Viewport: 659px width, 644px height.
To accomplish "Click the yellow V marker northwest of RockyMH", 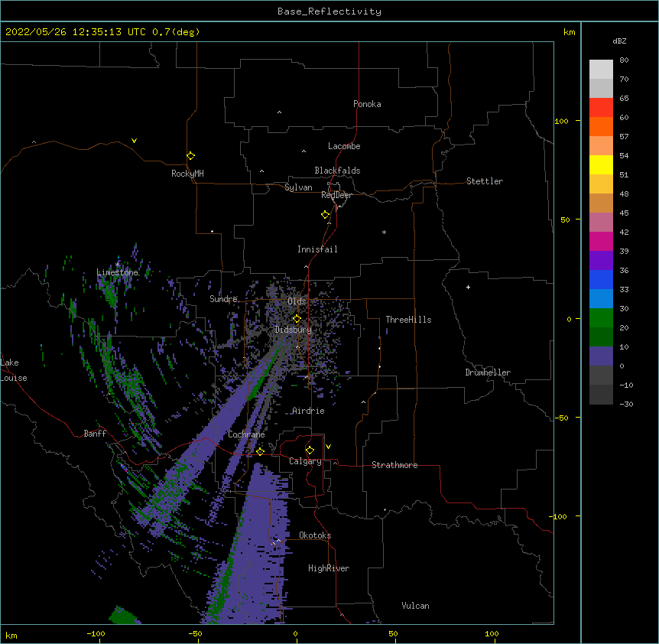I will click(134, 141).
